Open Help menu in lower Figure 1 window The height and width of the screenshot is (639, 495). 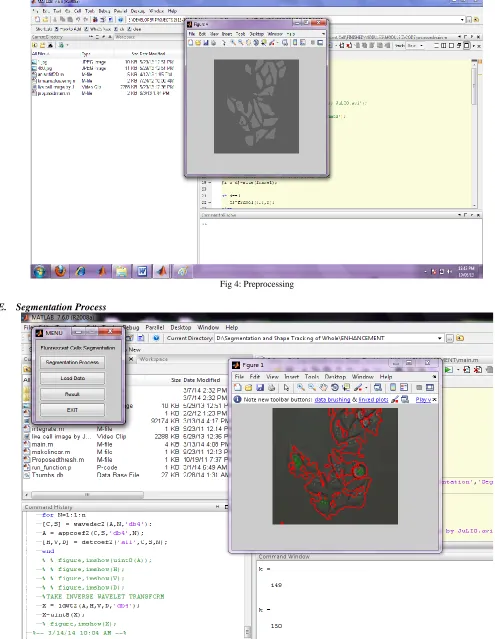point(386,377)
